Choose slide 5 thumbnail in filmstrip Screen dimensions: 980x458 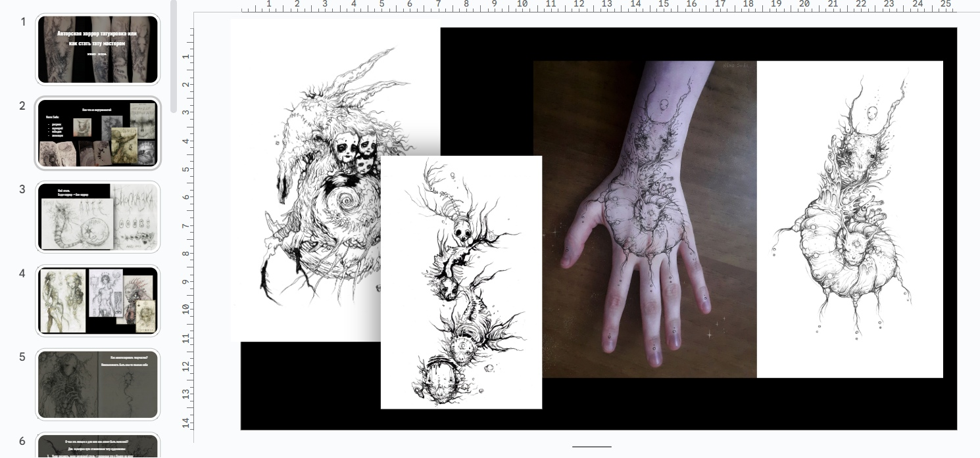point(97,384)
